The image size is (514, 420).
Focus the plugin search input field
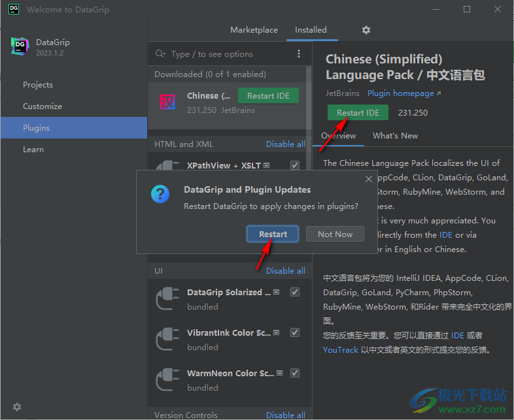tap(231, 54)
